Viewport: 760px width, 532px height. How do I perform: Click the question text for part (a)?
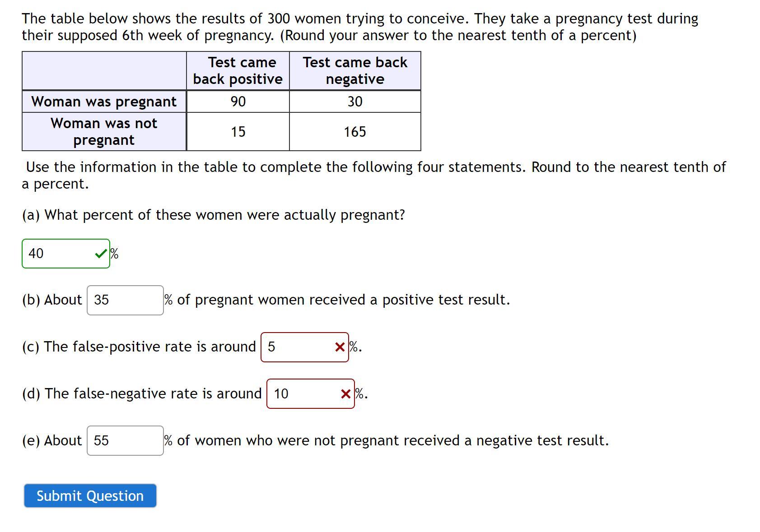click(x=213, y=215)
